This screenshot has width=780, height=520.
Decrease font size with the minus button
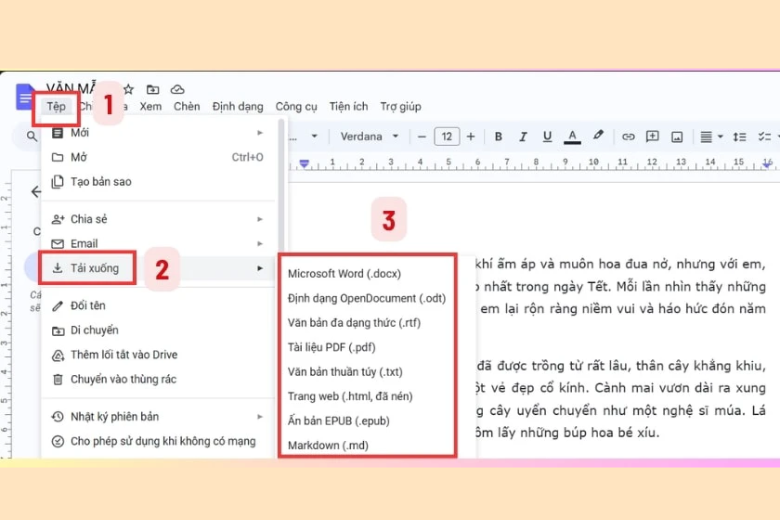pos(422,136)
